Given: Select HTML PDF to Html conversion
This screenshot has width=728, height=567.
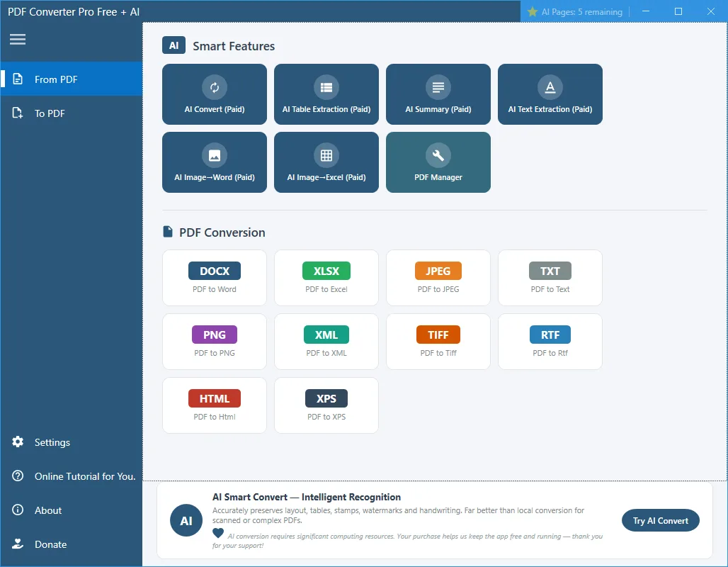Looking at the screenshot, I should pyautogui.click(x=215, y=405).
